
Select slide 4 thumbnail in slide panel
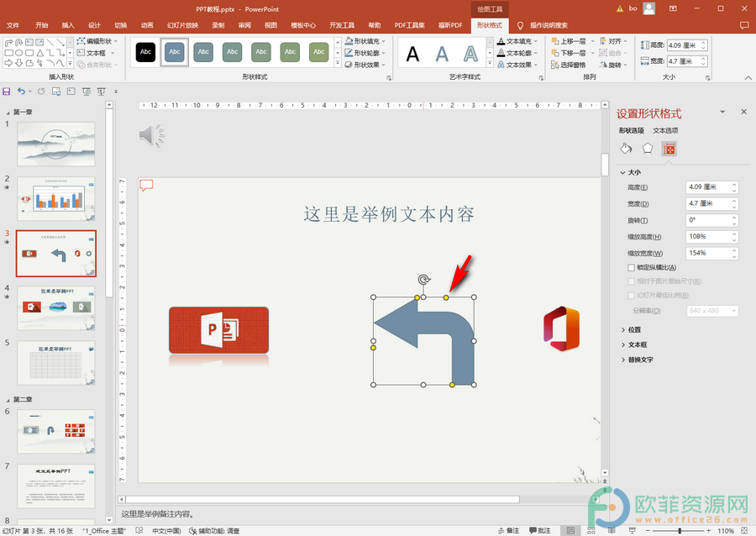tap(56, 307)
